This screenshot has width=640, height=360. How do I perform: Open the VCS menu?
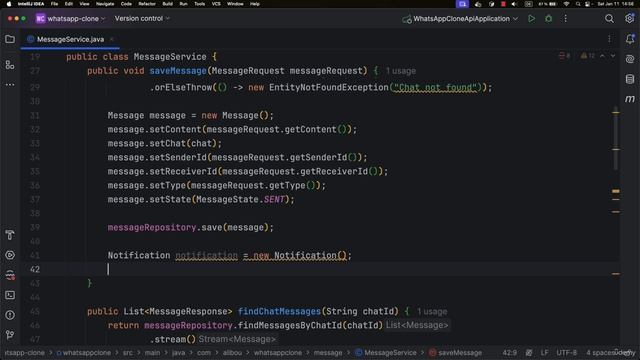(216, 4)
